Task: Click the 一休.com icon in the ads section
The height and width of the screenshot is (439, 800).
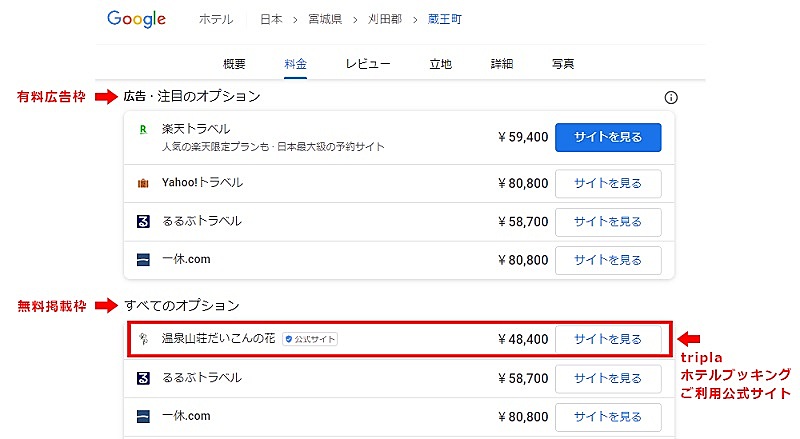Action: (143, 260)
